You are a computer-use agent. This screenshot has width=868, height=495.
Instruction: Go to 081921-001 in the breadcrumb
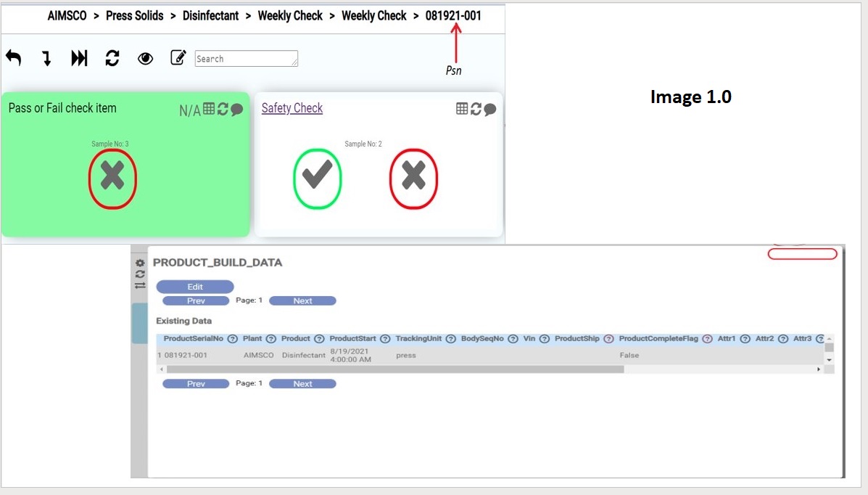click(x=453, y=16)
